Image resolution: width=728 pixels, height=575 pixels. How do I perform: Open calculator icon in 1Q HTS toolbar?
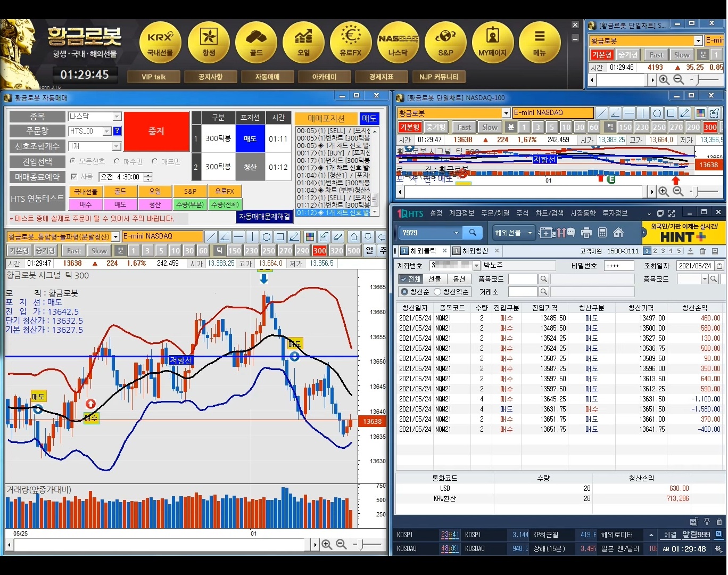click(x=602, y=233)
